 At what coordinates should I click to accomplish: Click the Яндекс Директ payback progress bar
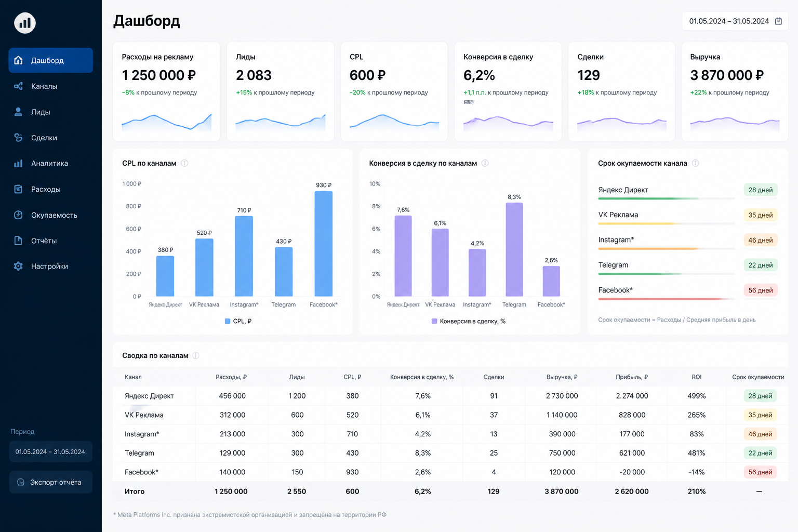point(667,198)
